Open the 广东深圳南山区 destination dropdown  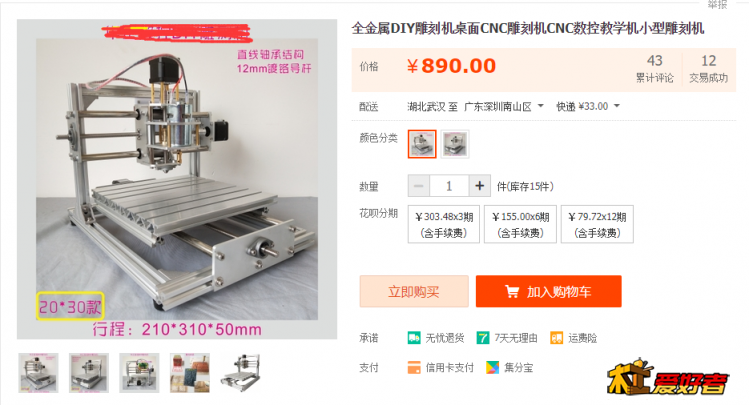click(x=504, y=106)
